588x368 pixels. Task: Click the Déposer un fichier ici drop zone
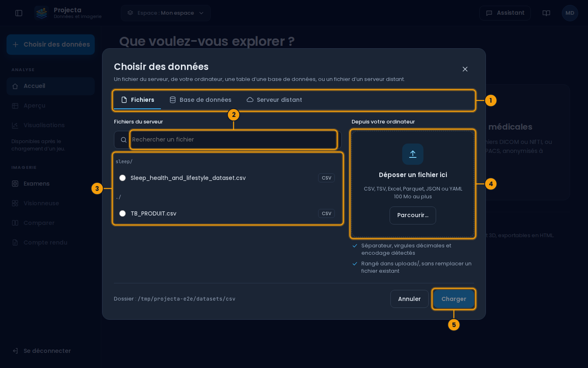(x=413, y=184)
